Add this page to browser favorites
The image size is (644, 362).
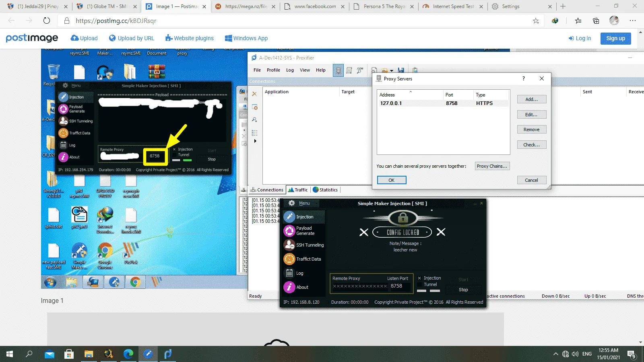tap(536, 21)
